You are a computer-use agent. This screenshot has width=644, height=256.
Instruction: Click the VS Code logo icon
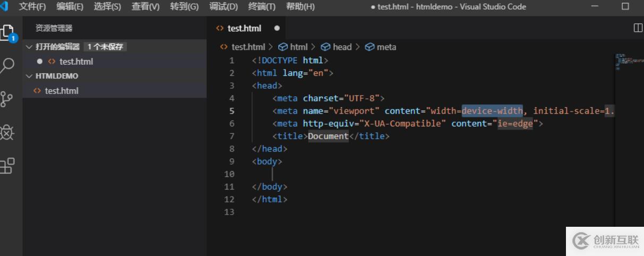4,6
